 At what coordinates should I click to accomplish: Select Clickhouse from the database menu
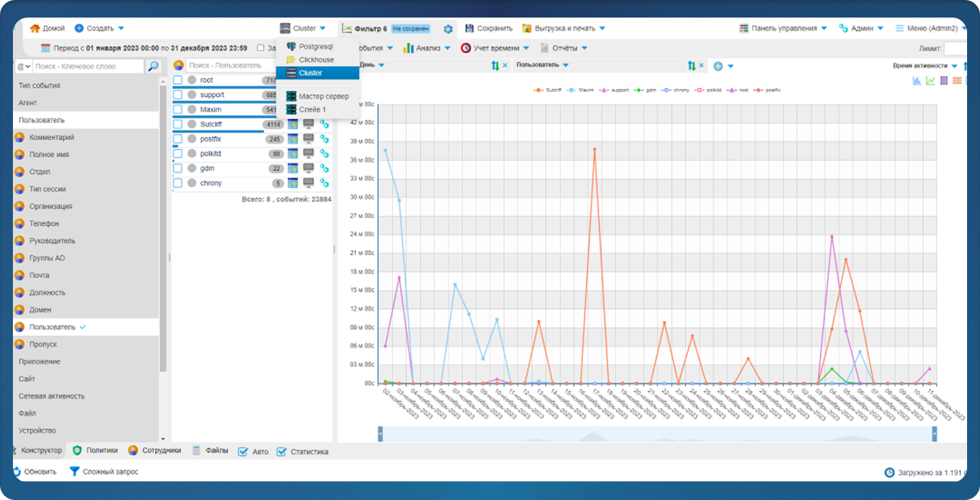316,60
